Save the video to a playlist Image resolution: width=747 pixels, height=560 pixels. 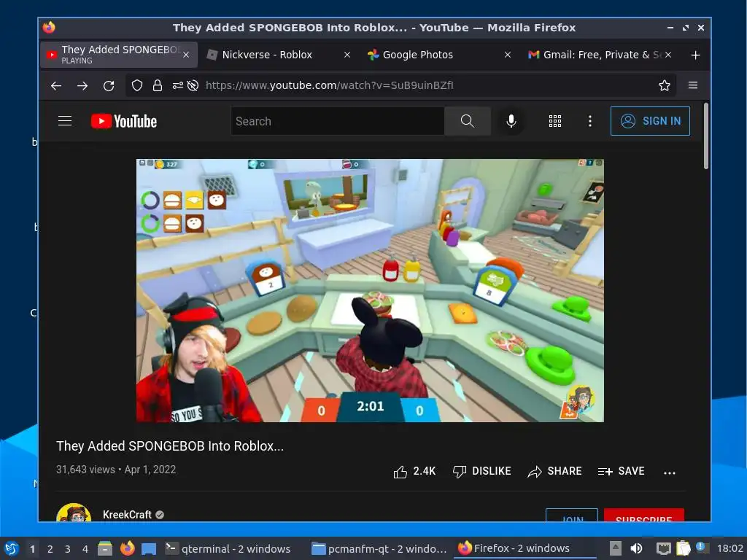[621, 472]
